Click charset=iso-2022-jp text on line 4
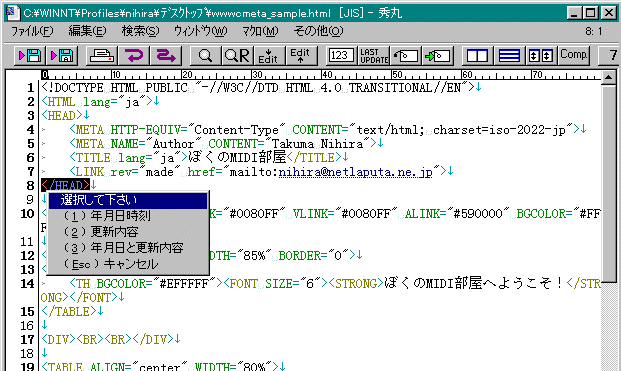This screenshot has width=621, height=371. pyautogui.click(x=499, y=130)
